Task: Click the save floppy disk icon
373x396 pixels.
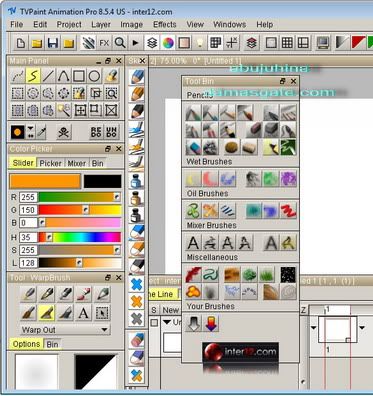Action: tap(53, 43)
